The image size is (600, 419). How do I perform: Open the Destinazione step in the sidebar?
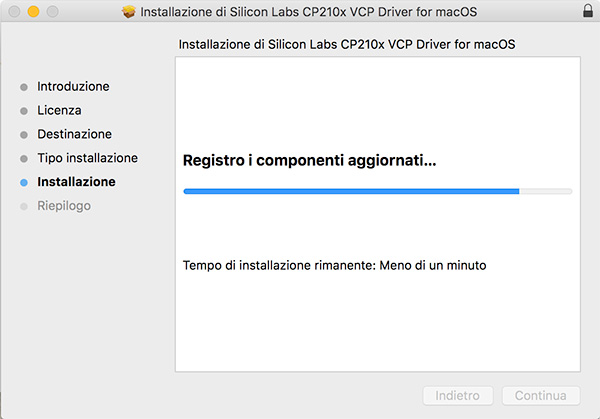point(74,135)
